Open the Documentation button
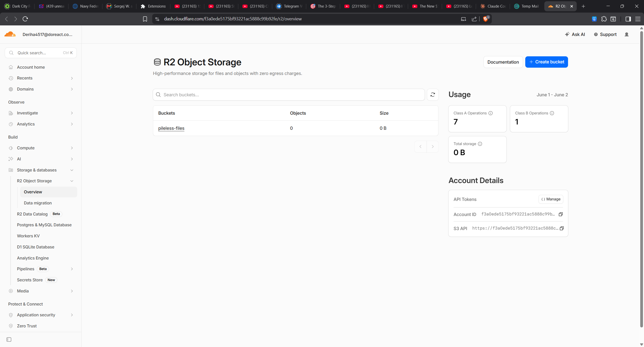 pyautogui.click(x=503, y=62)
